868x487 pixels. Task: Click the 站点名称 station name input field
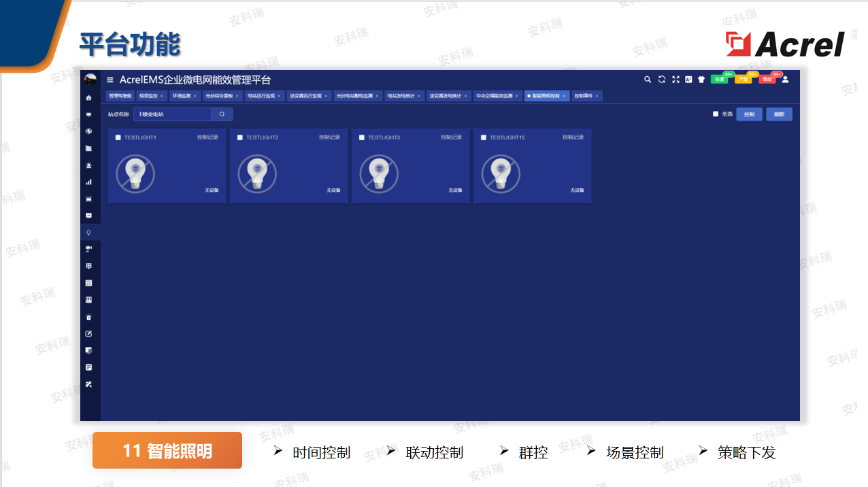click(173, 114)
